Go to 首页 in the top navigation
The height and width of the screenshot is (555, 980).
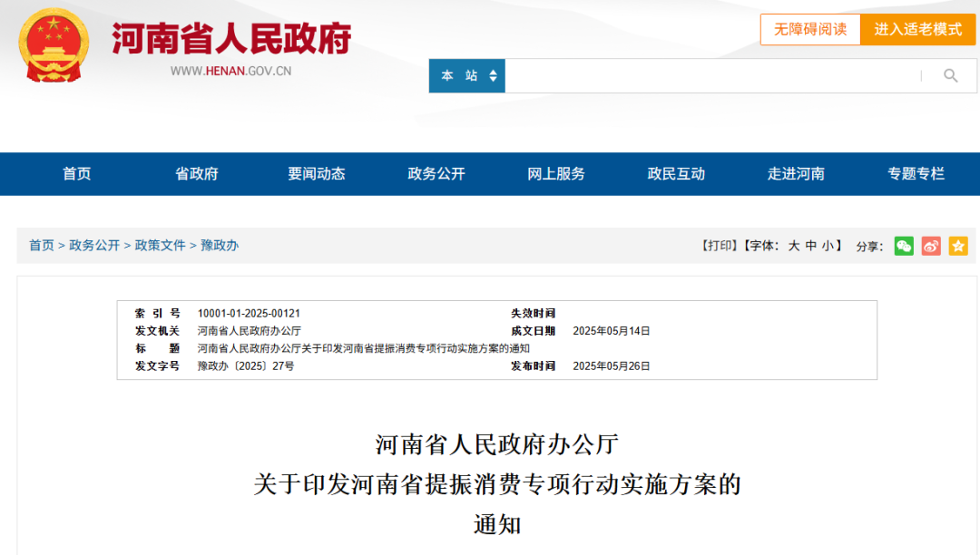pos(76,174)
